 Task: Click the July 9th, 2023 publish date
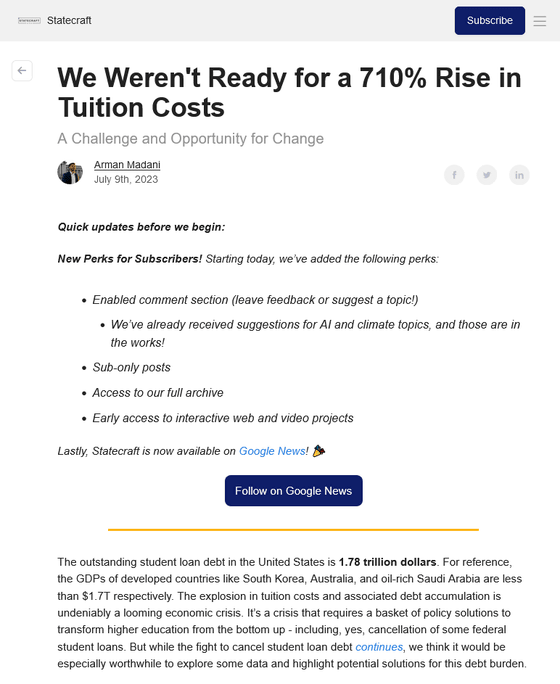pos(126,179)
